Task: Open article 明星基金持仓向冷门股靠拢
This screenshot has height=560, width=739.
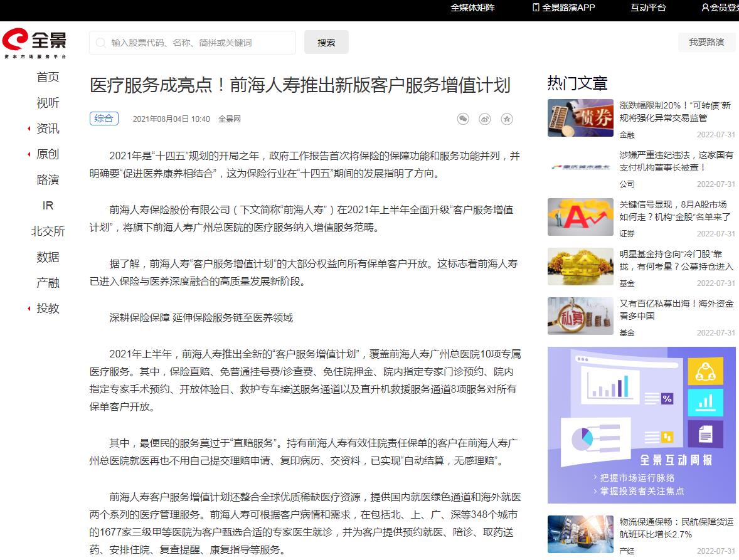Action: pyautogui.click(x=676, y=260)
